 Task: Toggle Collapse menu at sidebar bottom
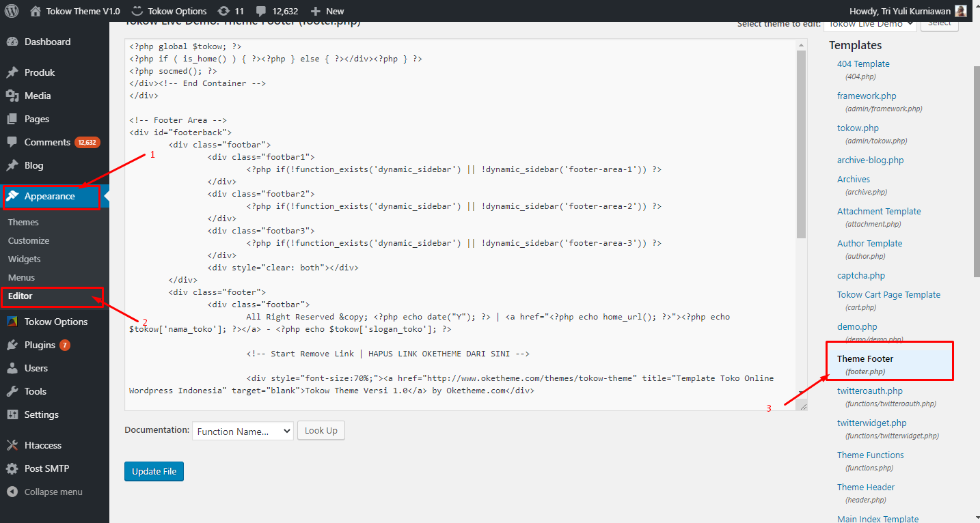(14, 492)
